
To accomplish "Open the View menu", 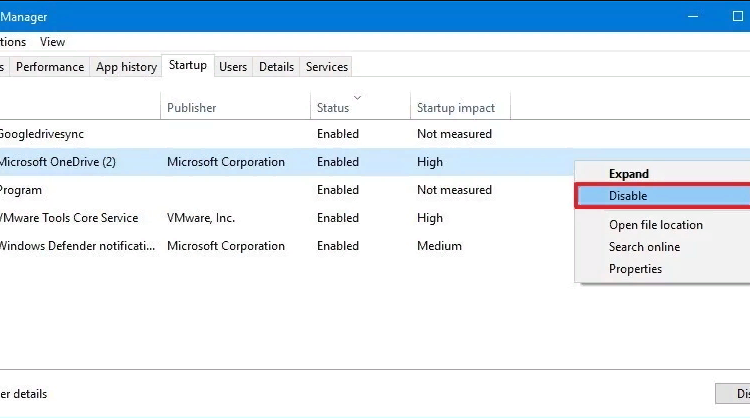I will point(52,42).
